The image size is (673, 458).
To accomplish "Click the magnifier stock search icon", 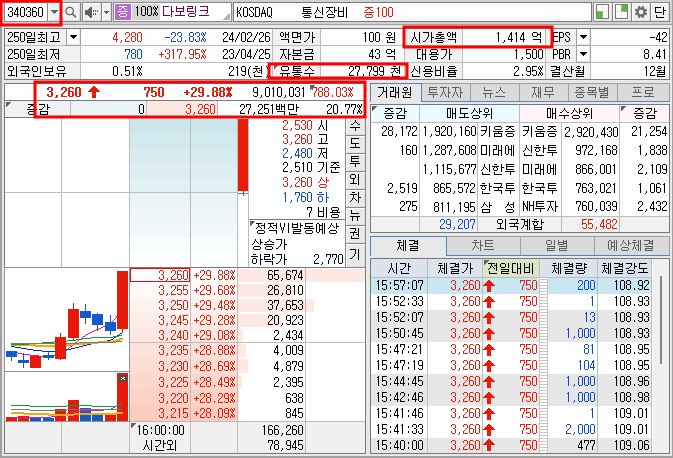I will click(x=70, y=12).
